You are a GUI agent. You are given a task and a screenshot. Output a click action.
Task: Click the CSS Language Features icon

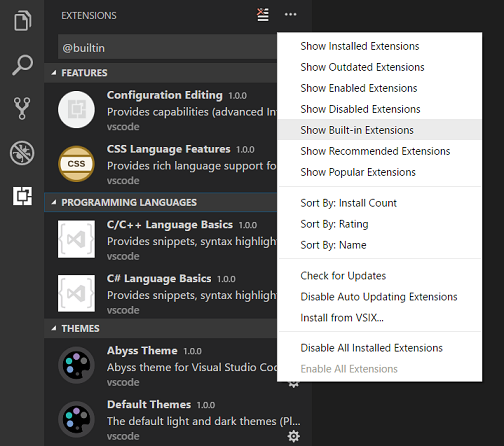click(x=76, y=163)
